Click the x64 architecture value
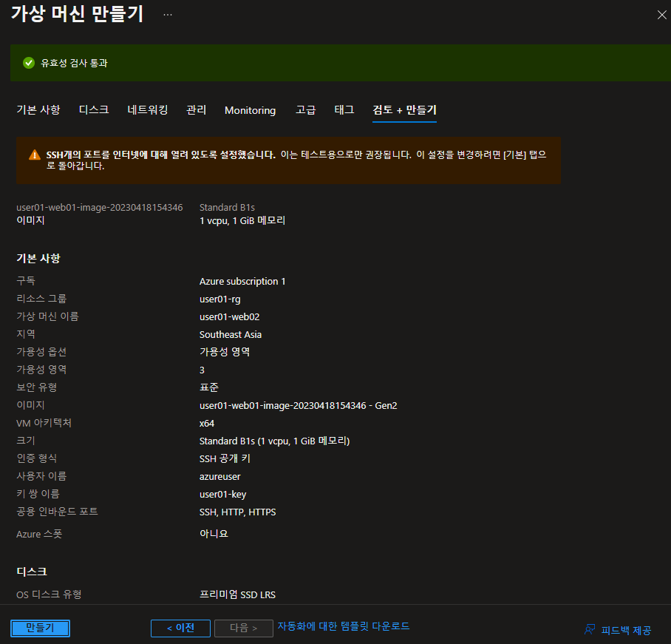 pyautogui.click(x=207, y=424)
